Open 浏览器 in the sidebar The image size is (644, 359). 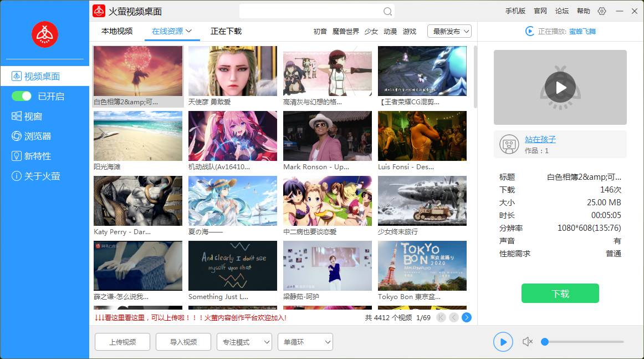pyautogui.click(x=37, y=136)
